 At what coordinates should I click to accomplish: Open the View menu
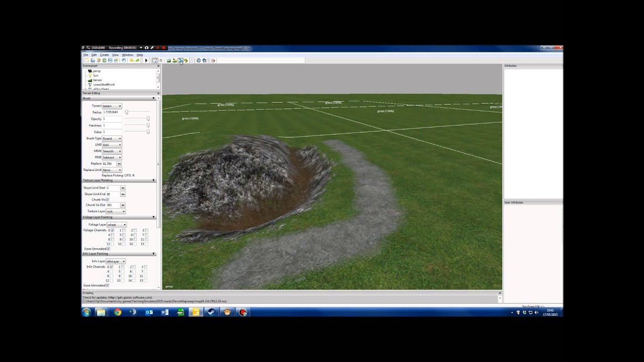pyautogui.click(x=115, y=55)
